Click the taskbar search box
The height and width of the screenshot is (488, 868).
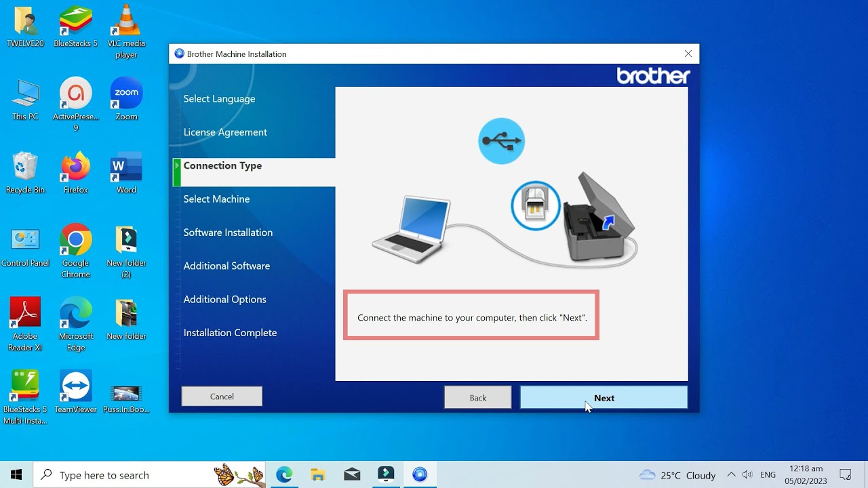pyautogui.click(x=151, y=474)
